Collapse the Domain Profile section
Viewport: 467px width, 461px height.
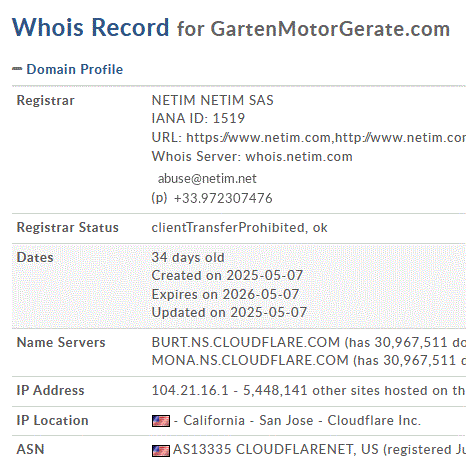[17, 69]
